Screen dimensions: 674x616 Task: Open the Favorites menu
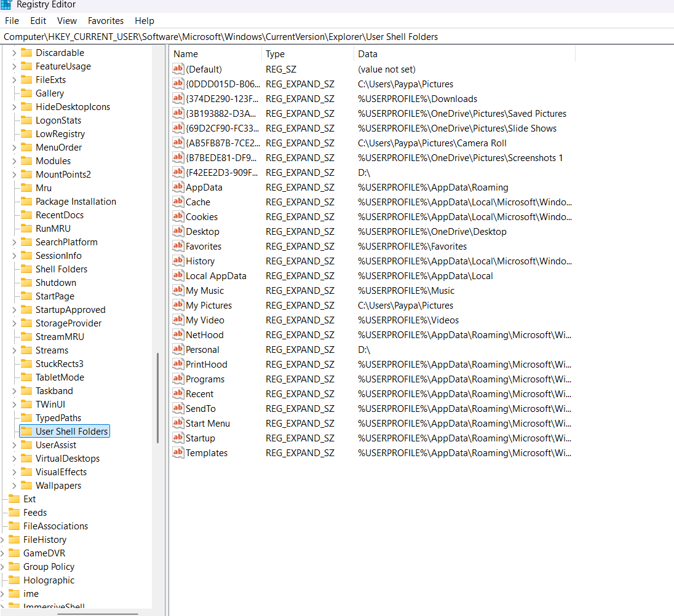[x=106, y=21]
